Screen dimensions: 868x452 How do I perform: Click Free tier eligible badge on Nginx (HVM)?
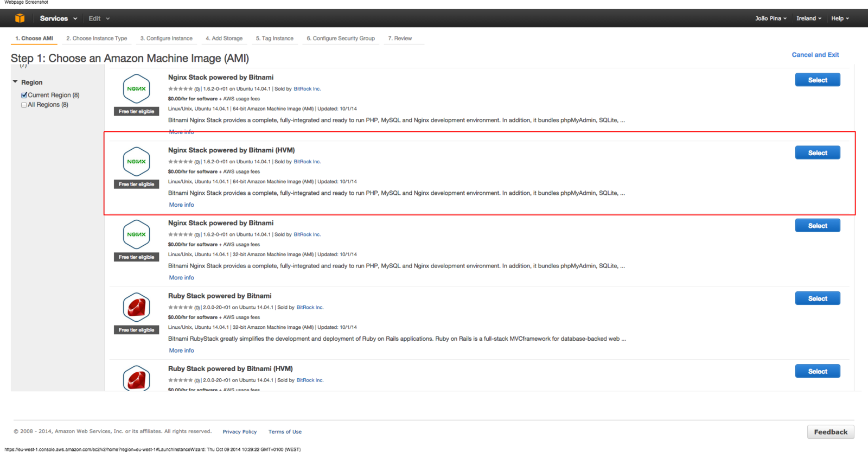click(136, 184)
